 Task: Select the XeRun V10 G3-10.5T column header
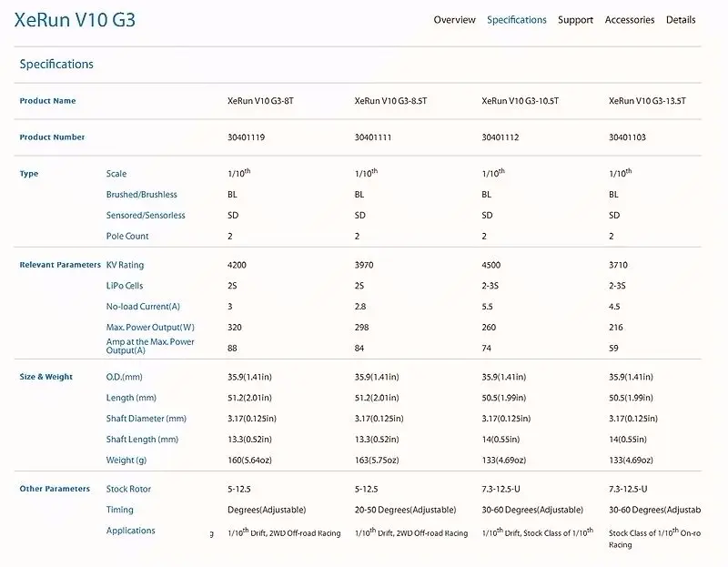click(520, 101)
